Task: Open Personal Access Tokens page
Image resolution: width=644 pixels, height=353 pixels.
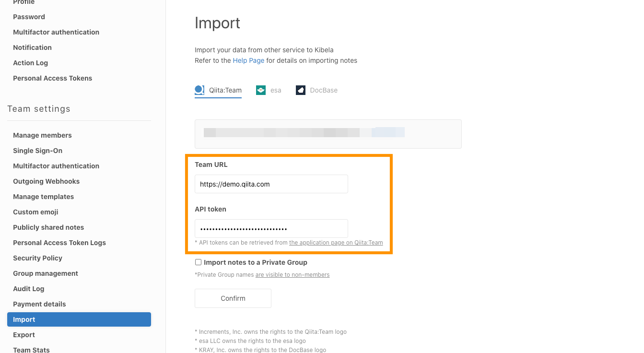Action: click(x=52, y=78)
